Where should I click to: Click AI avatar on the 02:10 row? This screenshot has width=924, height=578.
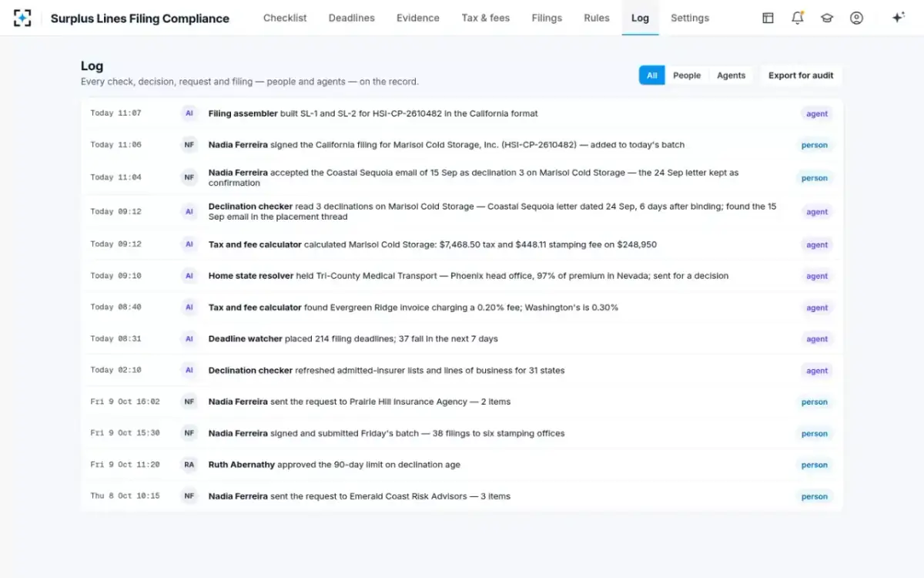[189, 371]
